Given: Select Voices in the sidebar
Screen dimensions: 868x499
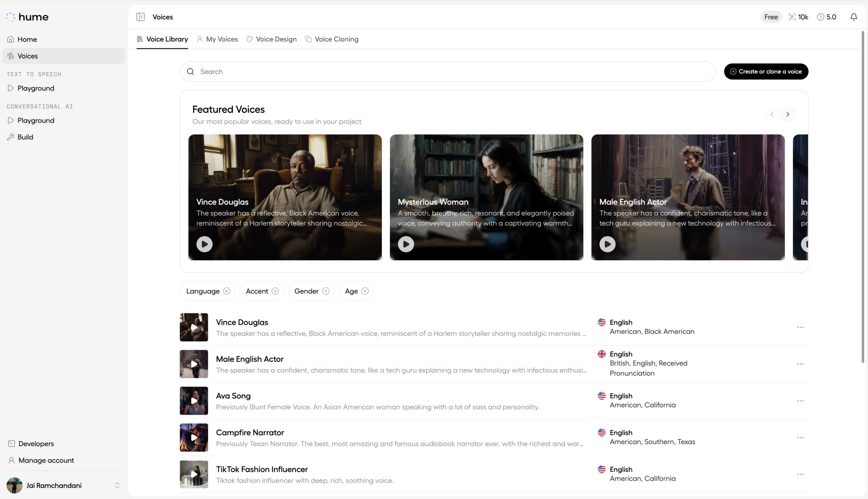Looking at the screenshot, I should tap(64, 56).
